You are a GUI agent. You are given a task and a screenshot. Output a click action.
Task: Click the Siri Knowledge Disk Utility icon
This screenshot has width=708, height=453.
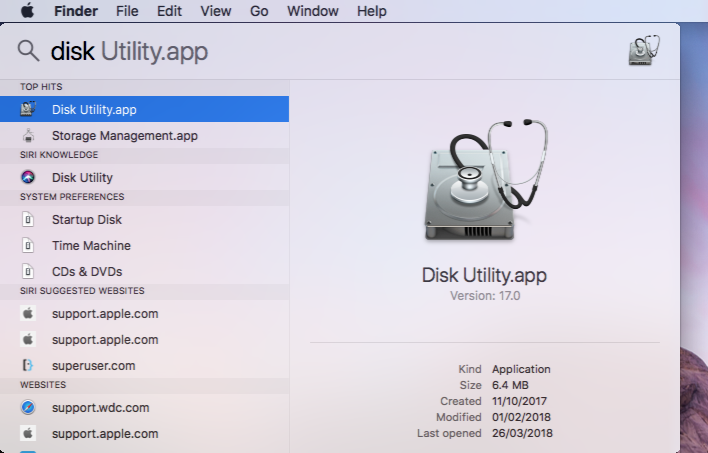pyautogui.click(x=29, y=177)
